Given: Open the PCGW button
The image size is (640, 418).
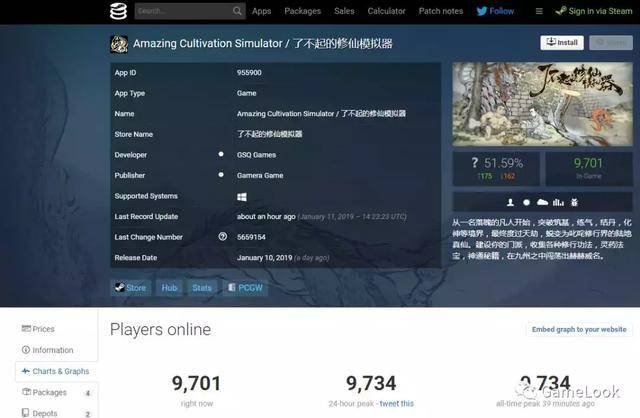Looking at the screenshot, I should pos(245,287).
